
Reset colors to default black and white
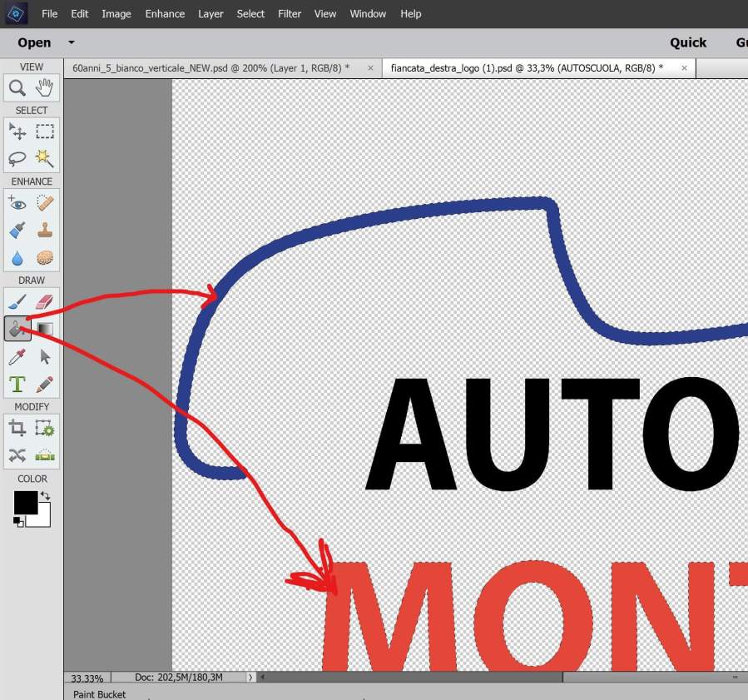(17, 521)
